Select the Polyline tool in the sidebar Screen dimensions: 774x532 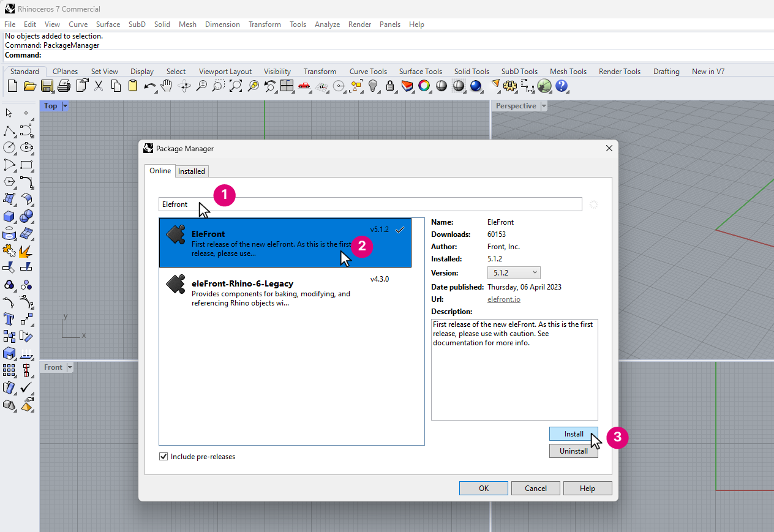[x=8, y=131]
